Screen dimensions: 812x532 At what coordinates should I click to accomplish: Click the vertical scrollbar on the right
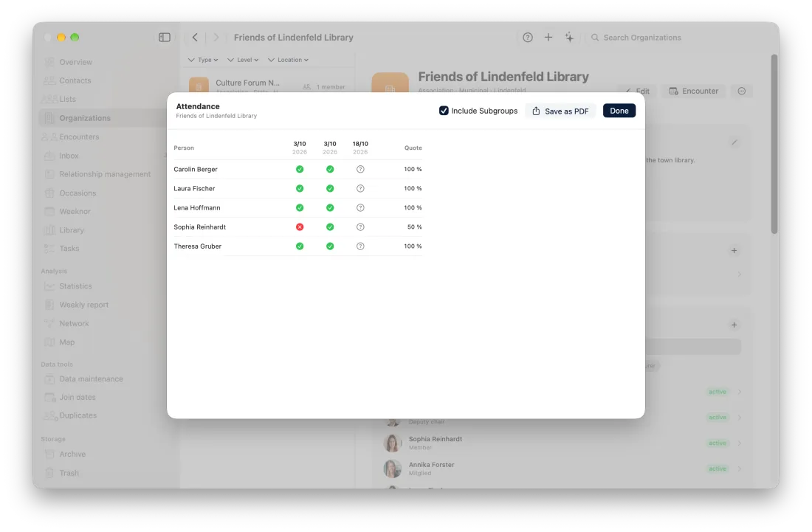pyautogui.click(x=774, y=144)
